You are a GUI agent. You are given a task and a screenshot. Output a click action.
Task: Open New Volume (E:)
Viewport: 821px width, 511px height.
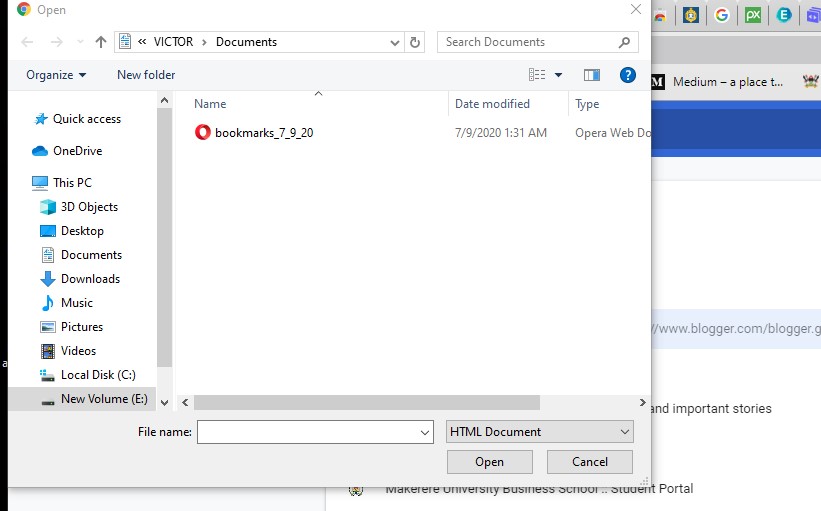coord(104,399)
